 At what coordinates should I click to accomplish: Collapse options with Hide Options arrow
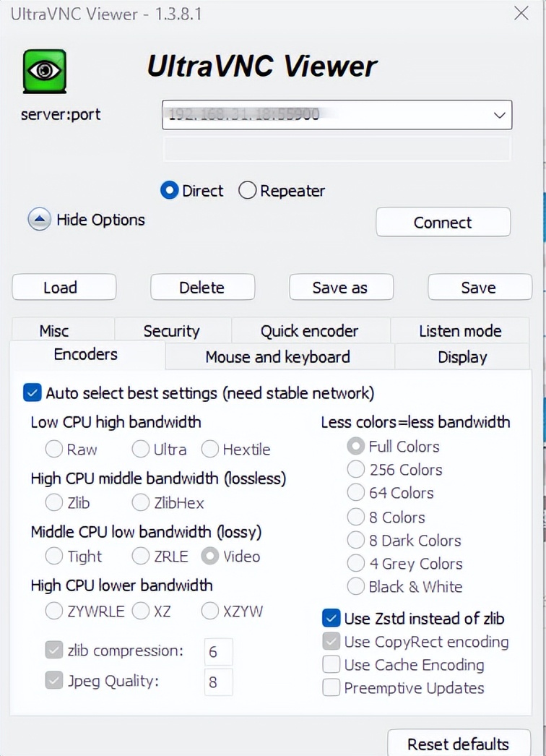(x=39, y=220)
